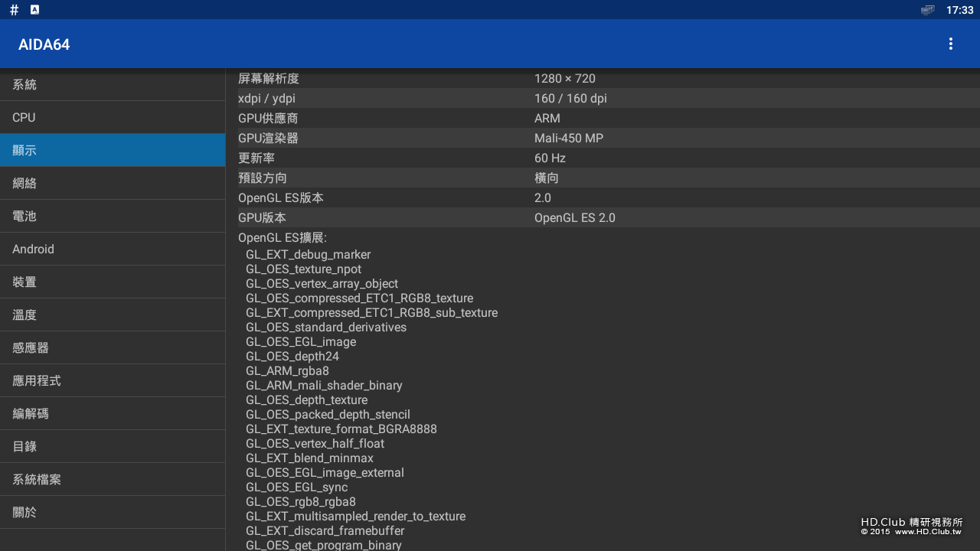Select the GL_EXT_compressed_ETC1_RGB8_sub_texture extension
The height and width of the screenshot is (551, 980).
coord(371,312)
